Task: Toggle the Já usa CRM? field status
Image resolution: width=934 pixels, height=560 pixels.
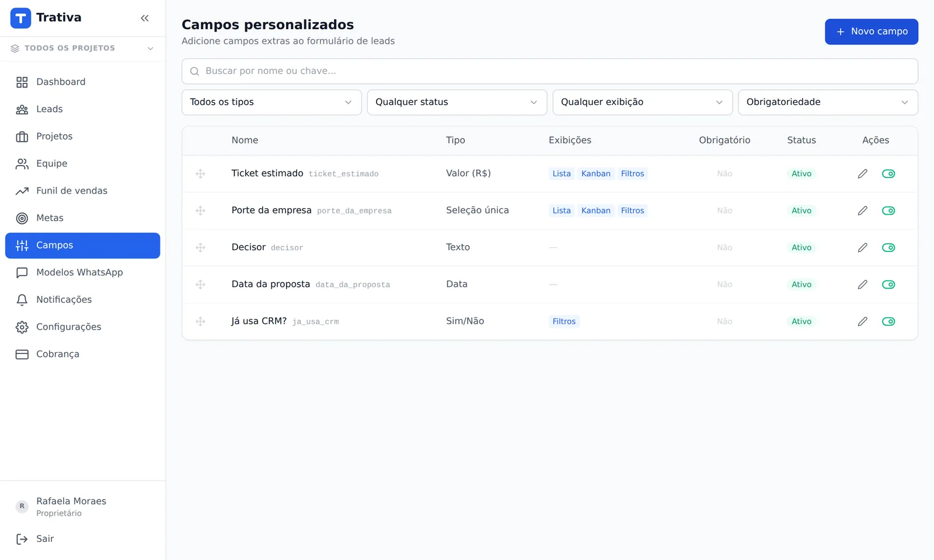Action: pyautogui.click(x=888, y=321)
